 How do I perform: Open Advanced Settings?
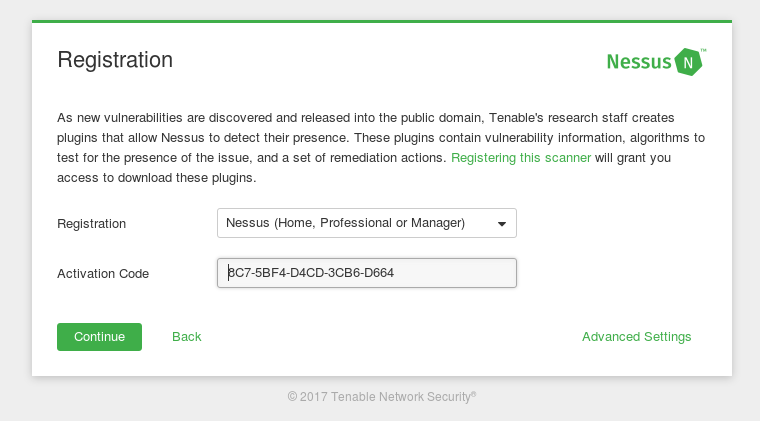tap(636, 337)
